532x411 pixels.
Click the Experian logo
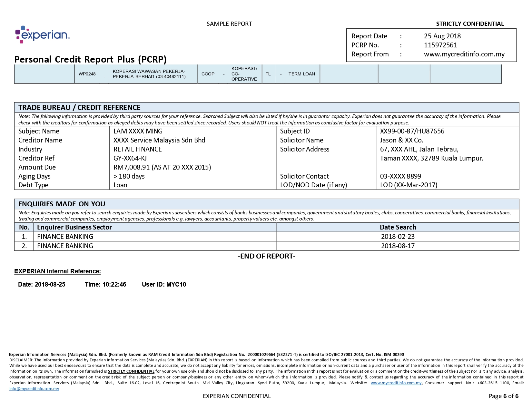(x=42, y=34)
